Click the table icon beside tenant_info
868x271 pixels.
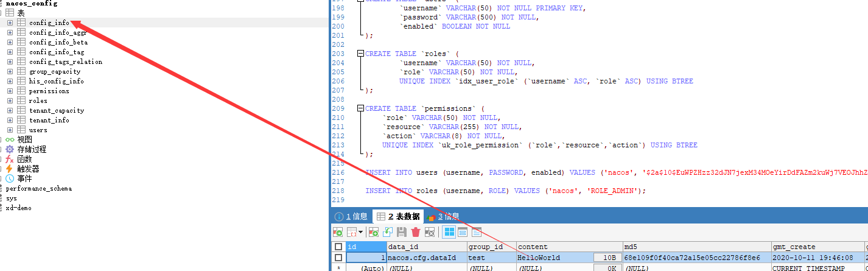21,120
